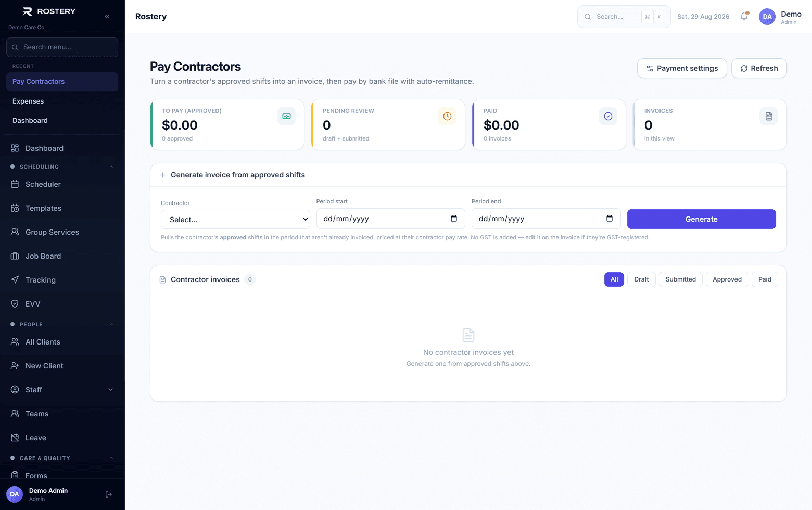The width and height of the screenshot is (812, 510).
Task: Collapse the Scheduling section
Action: click(x=62, y=167)
